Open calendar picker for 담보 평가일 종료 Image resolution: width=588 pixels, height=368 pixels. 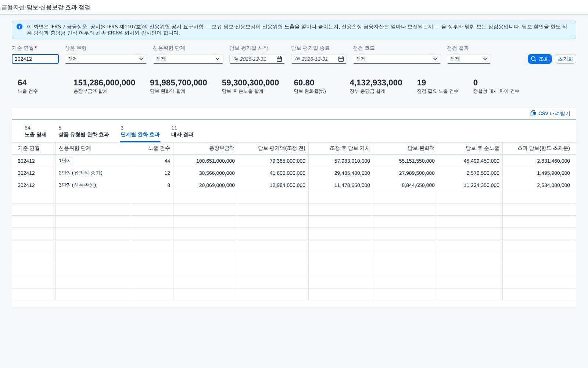click(341, 59)
